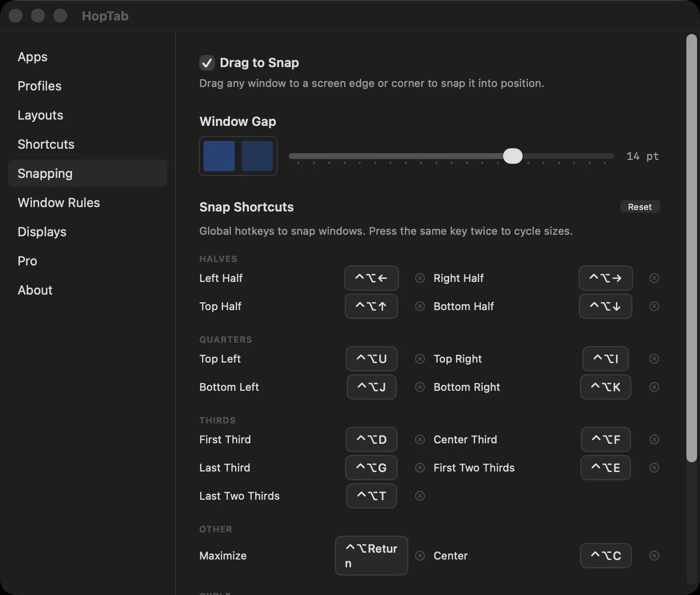The height and width of the screenshot is (595, 700).
Task: Clear the Center shortcut
Action: [x=654, y=556]
